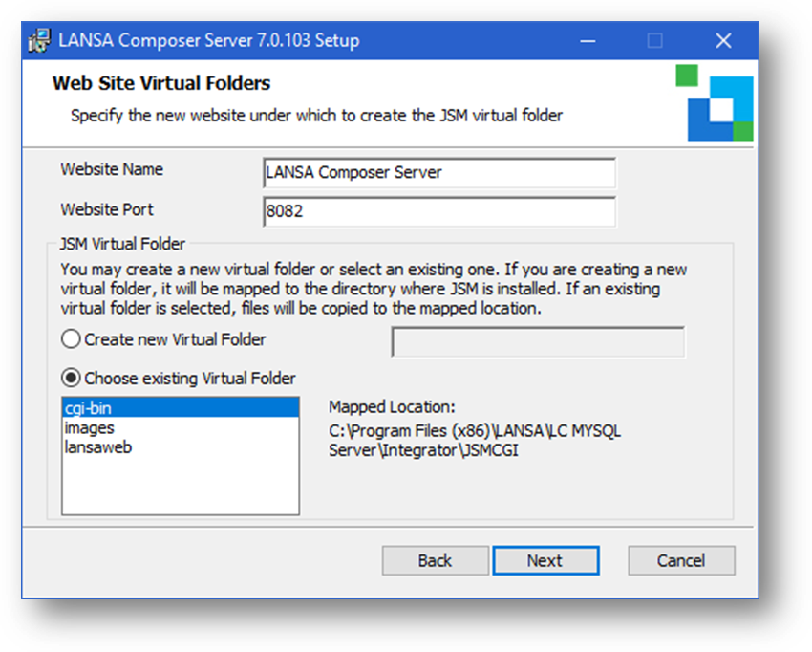The width and height of the screenshot is (812, 652).
Task: Close the LANSA Composer Server Setup dialog
Action: (x=723, y=41)
